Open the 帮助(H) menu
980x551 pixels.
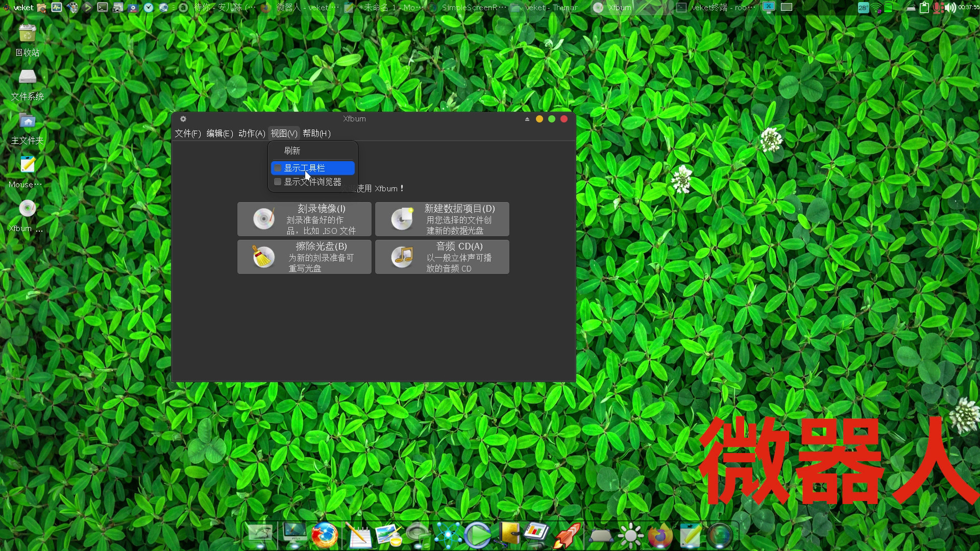316,133
